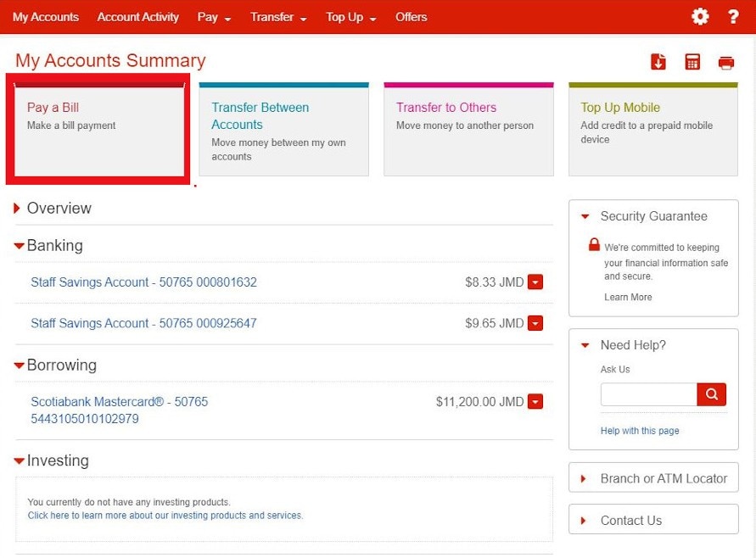Open the Offers menu item

tap(412, 17)
